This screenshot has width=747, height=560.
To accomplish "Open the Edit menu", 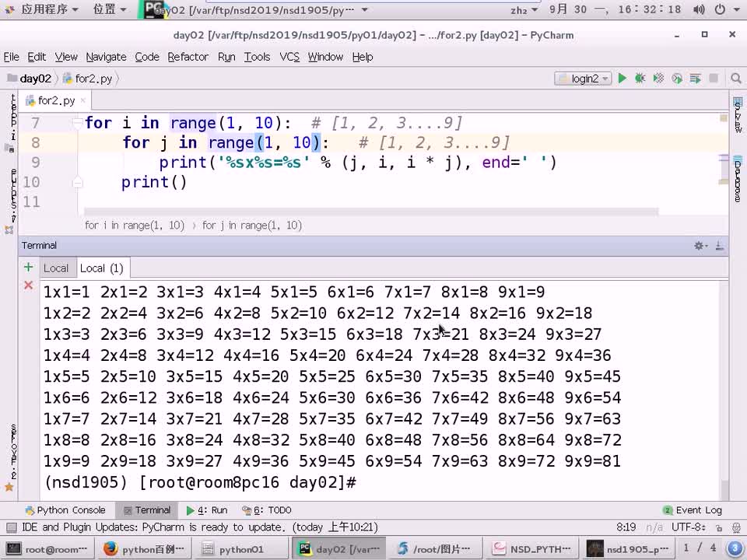I will pos(37,57).
